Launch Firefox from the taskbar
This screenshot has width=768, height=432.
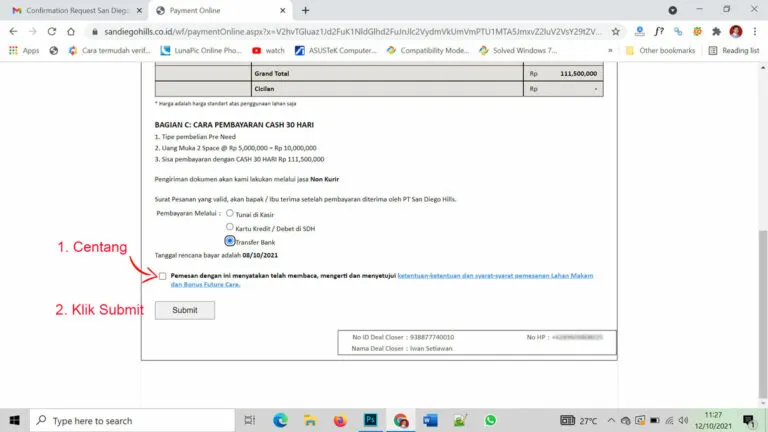pos(339,421)
